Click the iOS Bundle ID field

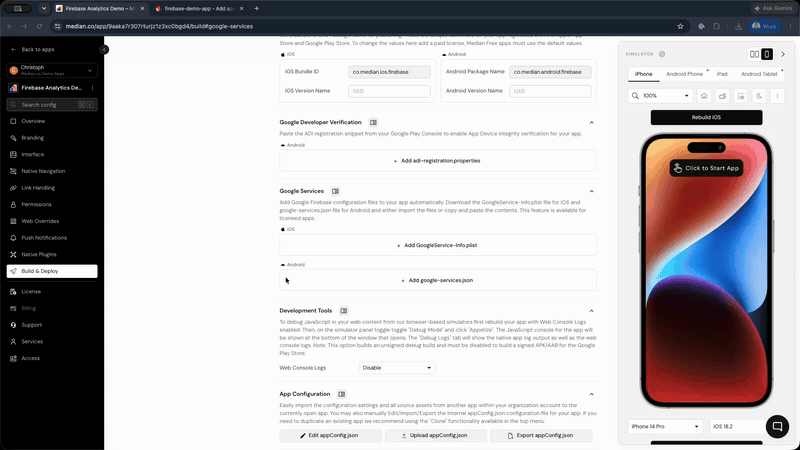pos(389,72)
